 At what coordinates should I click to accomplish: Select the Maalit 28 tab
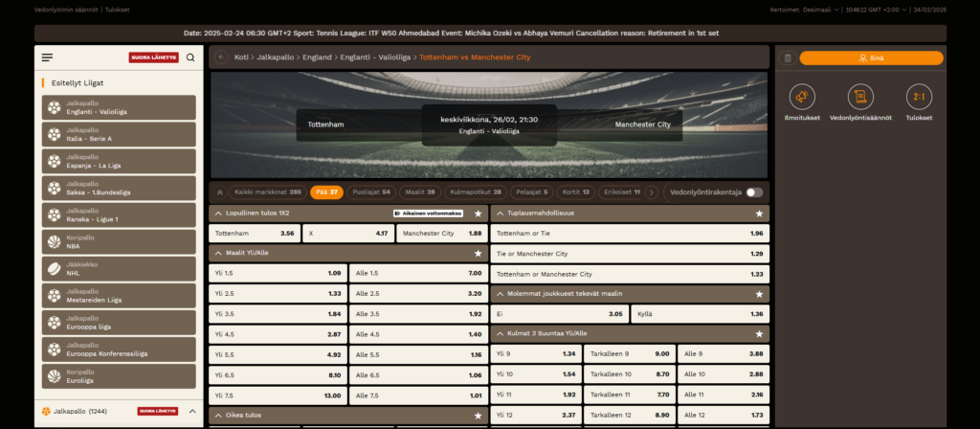420,192
